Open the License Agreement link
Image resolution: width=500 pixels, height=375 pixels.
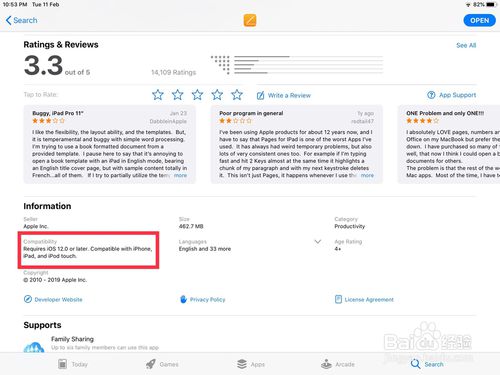coord(369,300)
